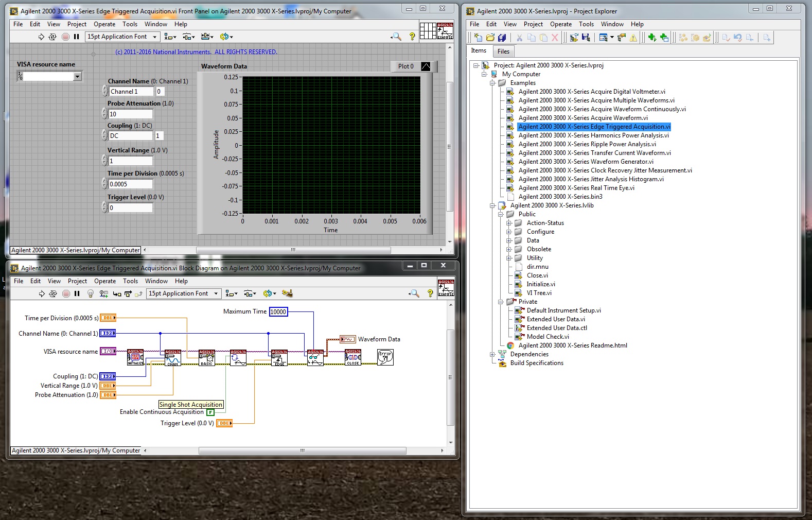The image size is (812, 520).
Task: Click Front Panel horizontal scrollbar
Action: 293,250
